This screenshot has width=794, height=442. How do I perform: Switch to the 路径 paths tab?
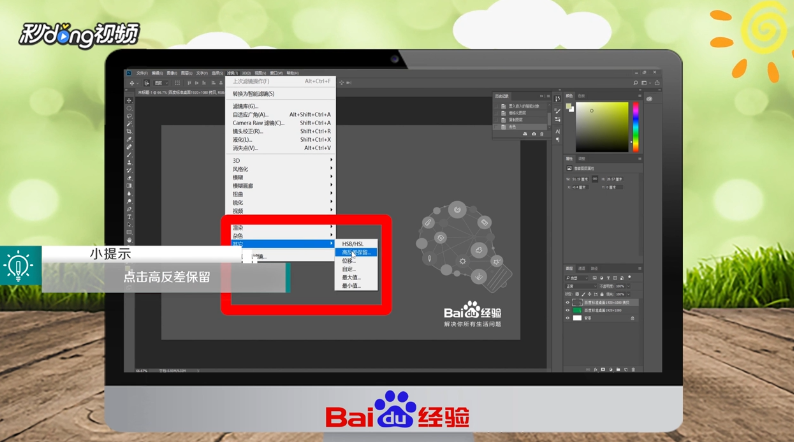tap(594, 268)
